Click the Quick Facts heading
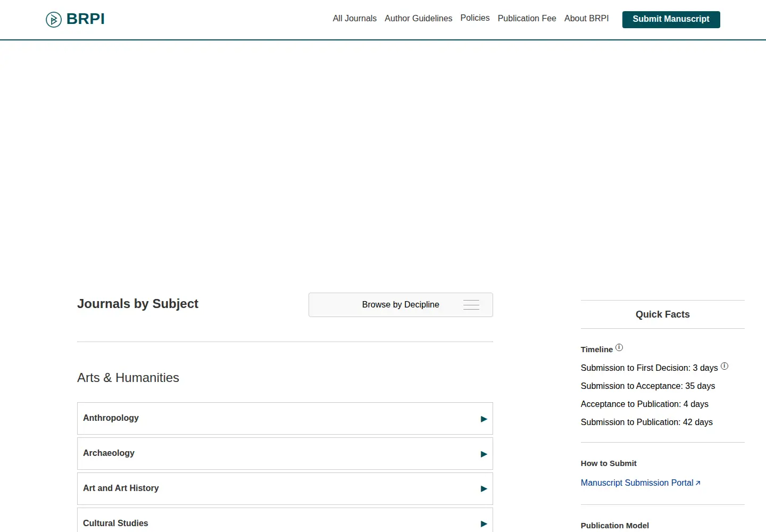766x532 pixels. tap(663, 314)
